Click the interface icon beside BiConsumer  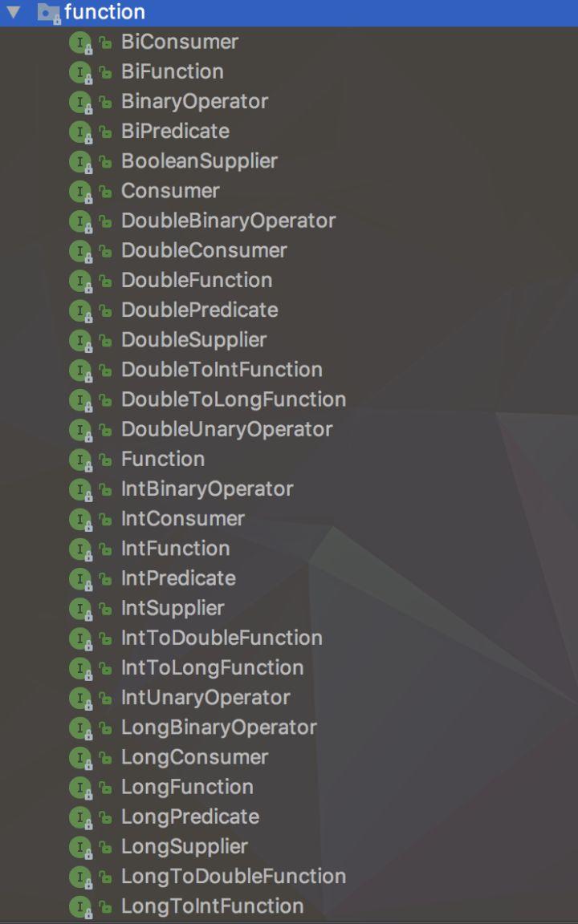[x=80, y=42]
